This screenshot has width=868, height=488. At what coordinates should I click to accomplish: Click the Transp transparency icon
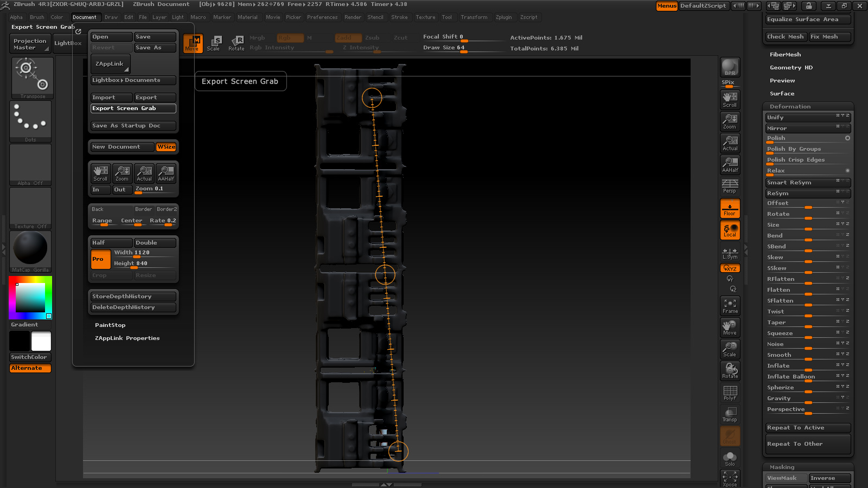pyautogui.click(x=730, y=414)
